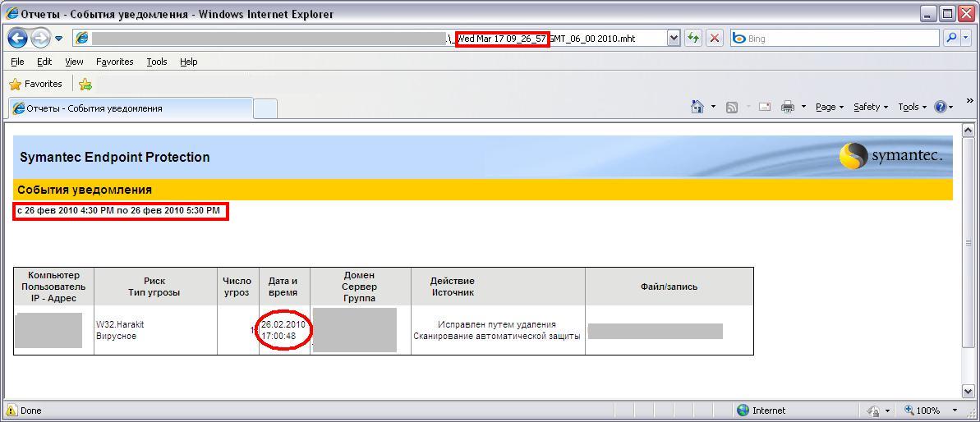Click the Read Mail envelope icon
Image resolution: width=980 pixels, height=422 pixels.
(x=765, y=107)
